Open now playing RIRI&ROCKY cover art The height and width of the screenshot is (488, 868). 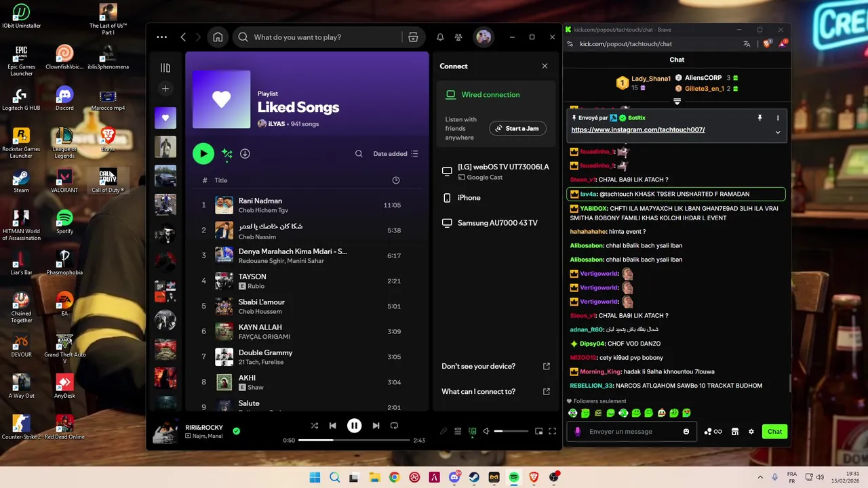tap(165, 432)
